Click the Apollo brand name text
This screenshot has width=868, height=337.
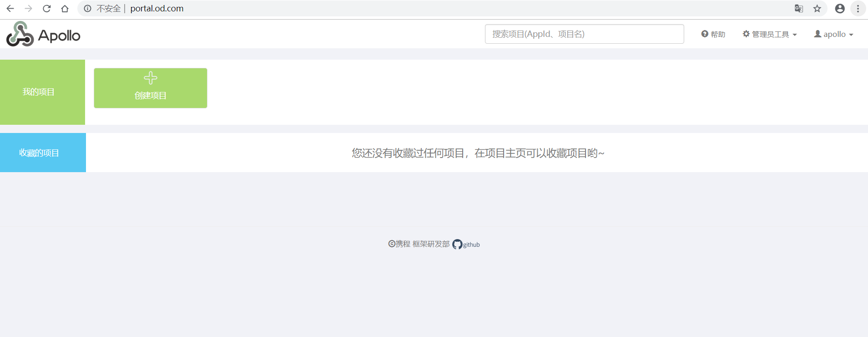[59, 36]
